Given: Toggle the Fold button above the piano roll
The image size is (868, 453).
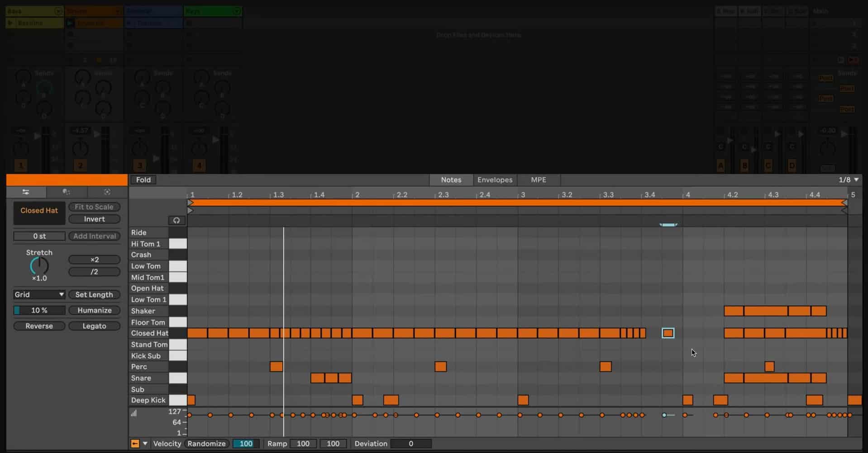Looking at the screenshot, I should tap(143, 179).
